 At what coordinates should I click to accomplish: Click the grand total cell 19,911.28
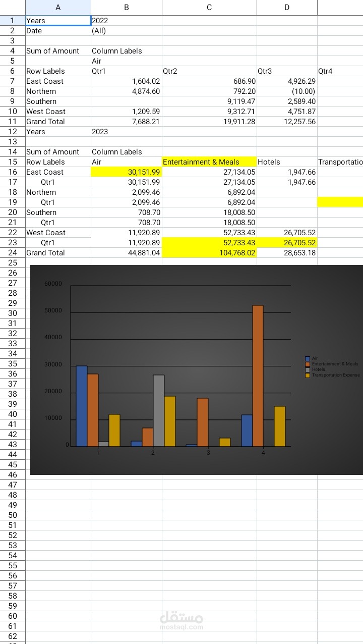209,122
